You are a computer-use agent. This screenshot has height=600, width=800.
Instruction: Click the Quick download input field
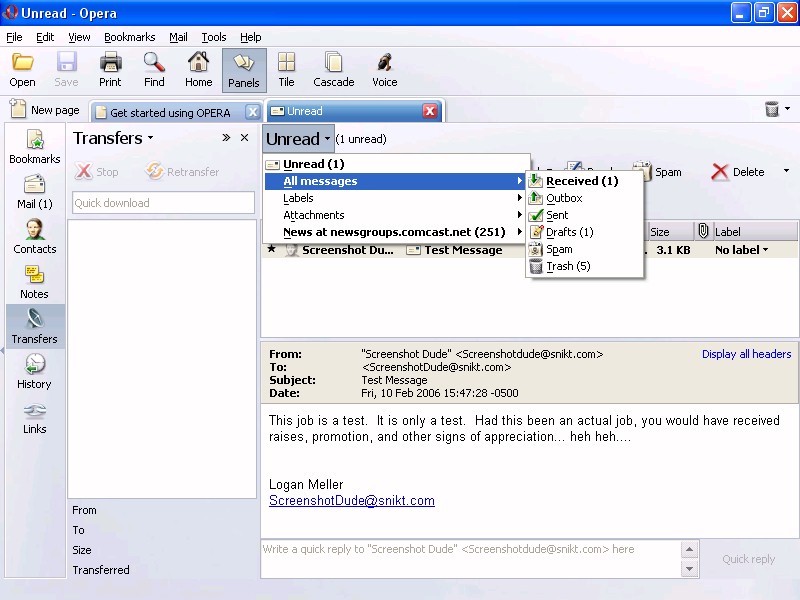(163, 203)
